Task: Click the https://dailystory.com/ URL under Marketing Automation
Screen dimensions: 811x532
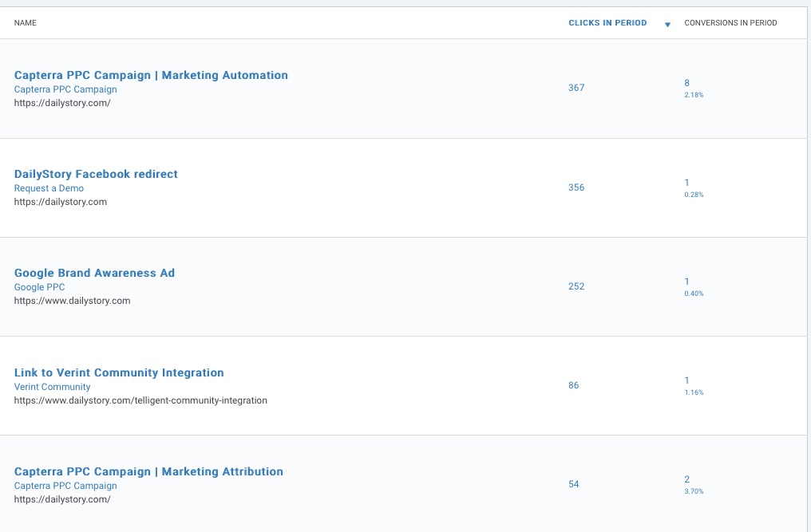Action: click(x=62, y=103)
